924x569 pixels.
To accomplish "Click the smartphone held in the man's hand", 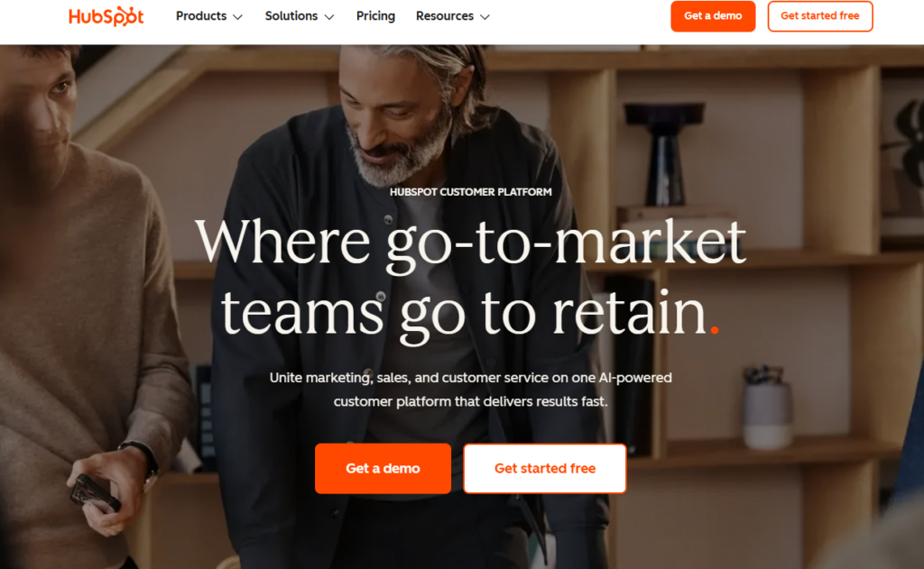I will (94, 493).
